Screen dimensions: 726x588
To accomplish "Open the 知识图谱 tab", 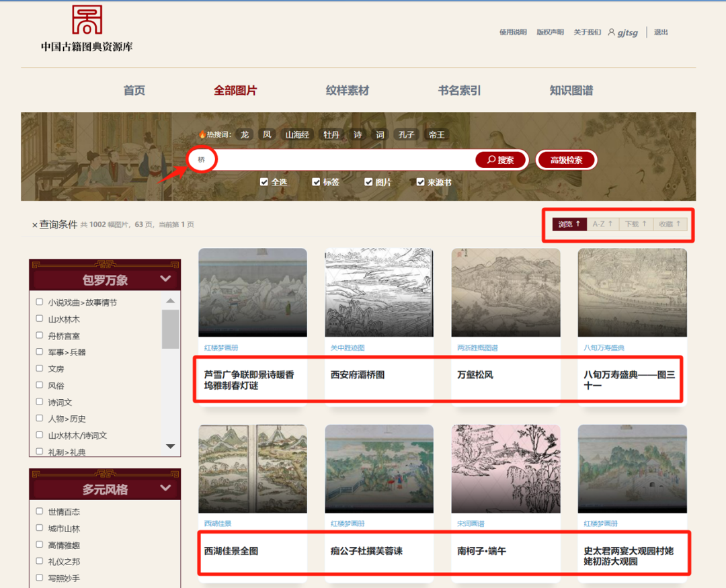I will pyautogui.click(x=571, y=90).
